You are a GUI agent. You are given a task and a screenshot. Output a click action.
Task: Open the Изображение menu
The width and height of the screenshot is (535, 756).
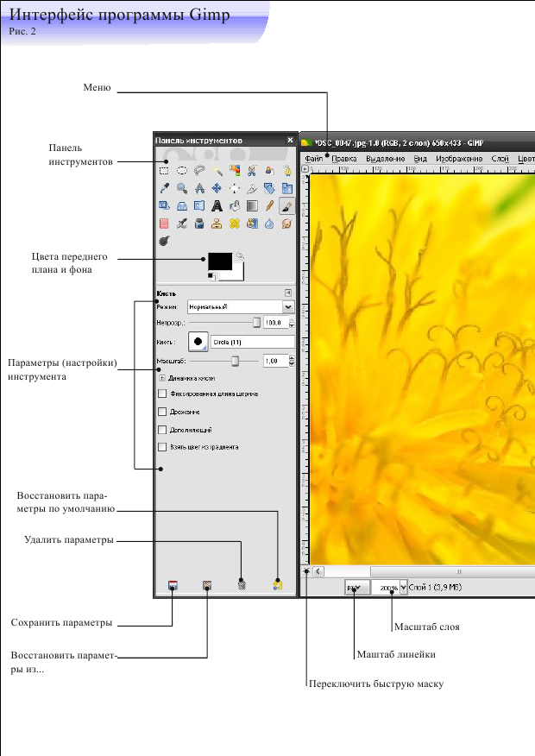pos(458,159)
